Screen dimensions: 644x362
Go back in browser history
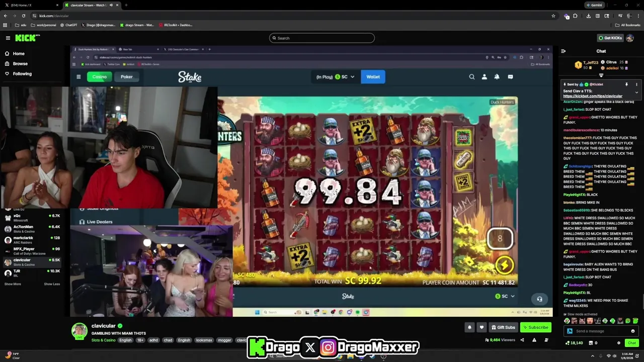[x=6, y=16]
